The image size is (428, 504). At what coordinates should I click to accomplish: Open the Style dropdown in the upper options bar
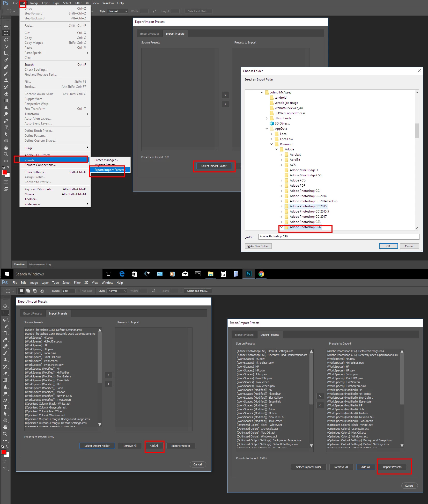pos(118,11)
